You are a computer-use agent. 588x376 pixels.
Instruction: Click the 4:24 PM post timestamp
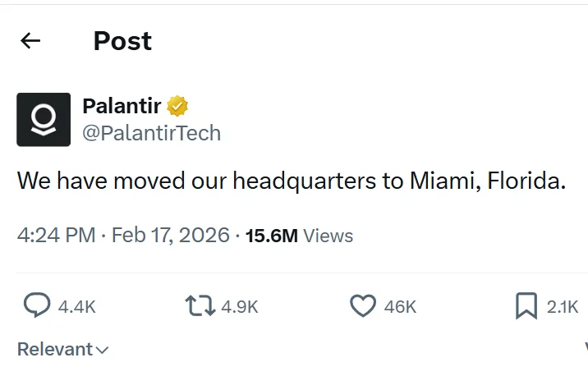pos(56,236)
